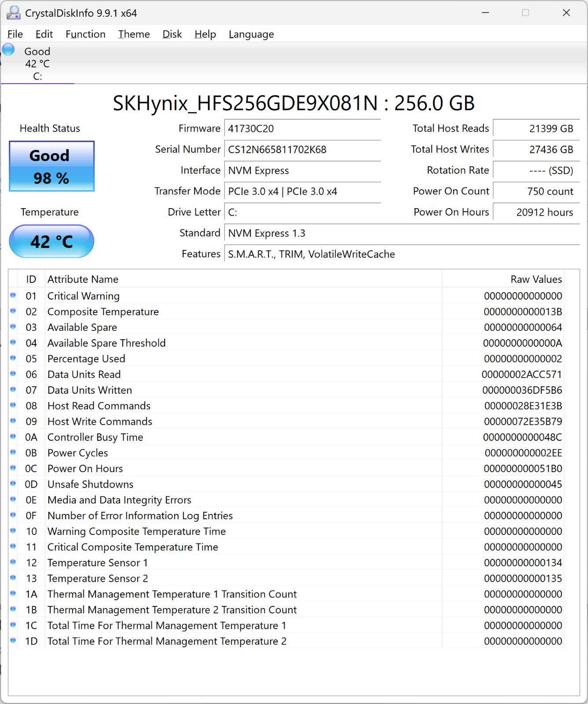Click the status dot beside Power On Hours
The image size is (588, 704).
pyautogui.click(x=13, y=468)
